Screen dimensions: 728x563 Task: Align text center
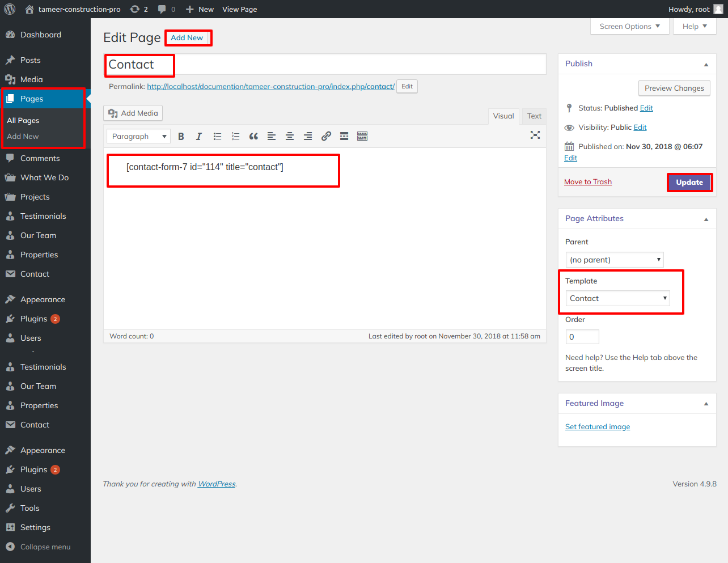point(290,136)
